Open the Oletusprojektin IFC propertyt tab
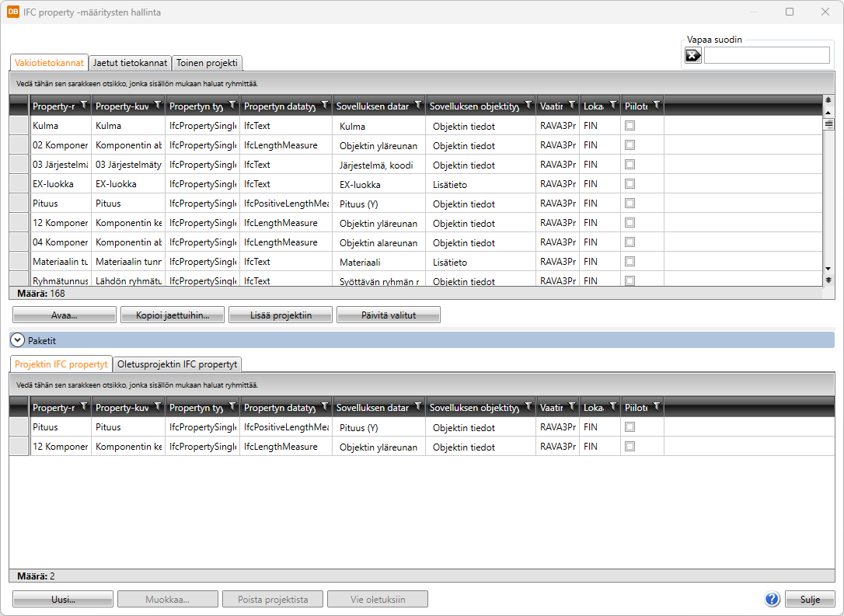Viewport: 844px width, 616px height. click(176, 364)
